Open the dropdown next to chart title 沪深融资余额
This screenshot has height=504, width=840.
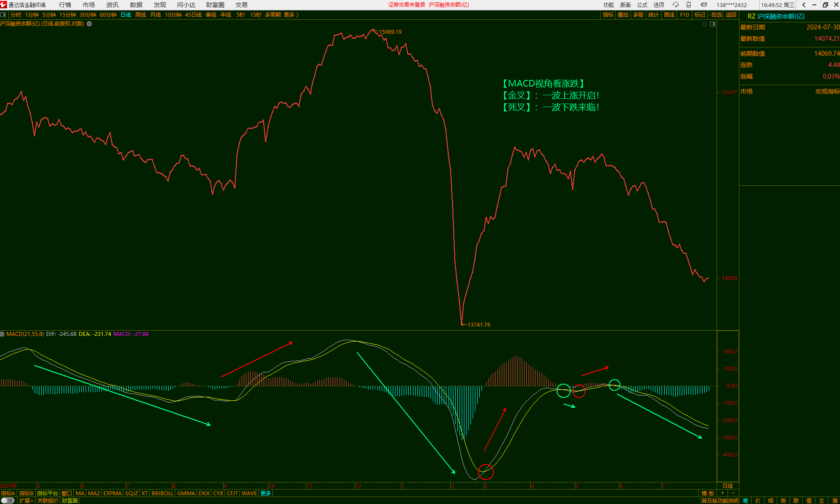[x=89, y=24]
